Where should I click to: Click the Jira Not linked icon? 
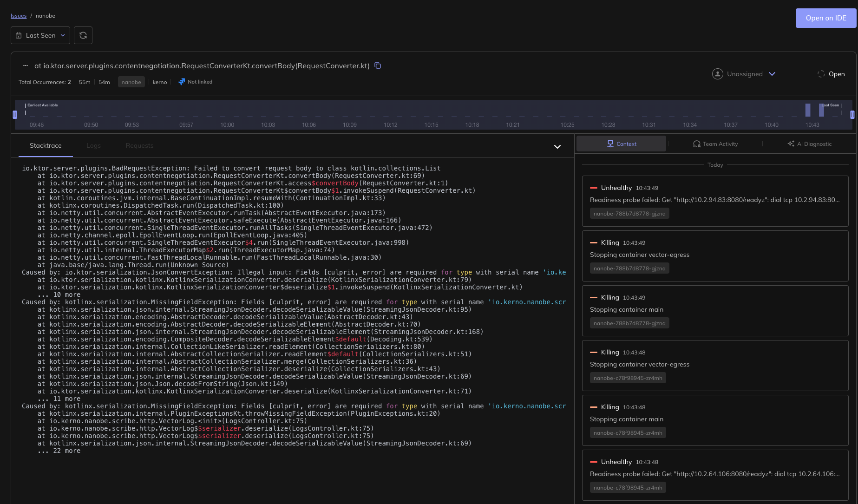click(x=182, y=82)
